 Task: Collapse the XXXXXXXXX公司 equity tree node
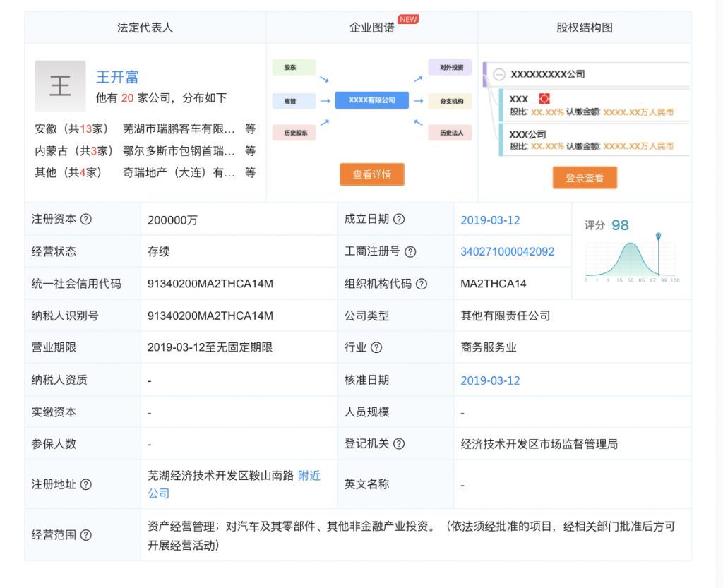pyautogui.click(x=499, y=74)
